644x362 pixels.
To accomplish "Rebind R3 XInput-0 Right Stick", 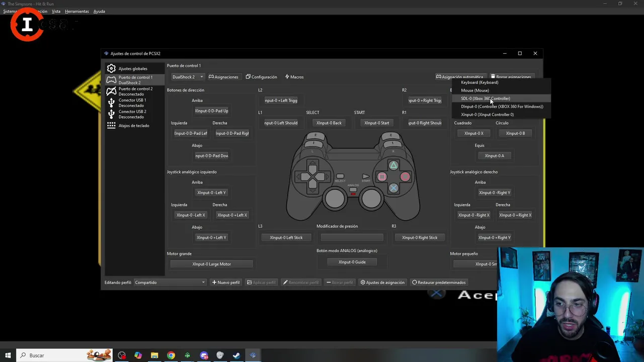I will coord(420,237).
